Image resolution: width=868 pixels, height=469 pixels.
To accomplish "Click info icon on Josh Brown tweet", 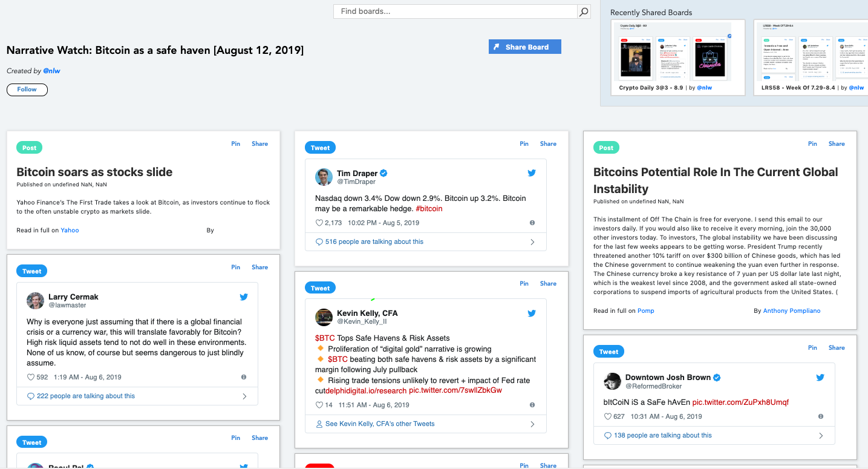I will point(821,416).
